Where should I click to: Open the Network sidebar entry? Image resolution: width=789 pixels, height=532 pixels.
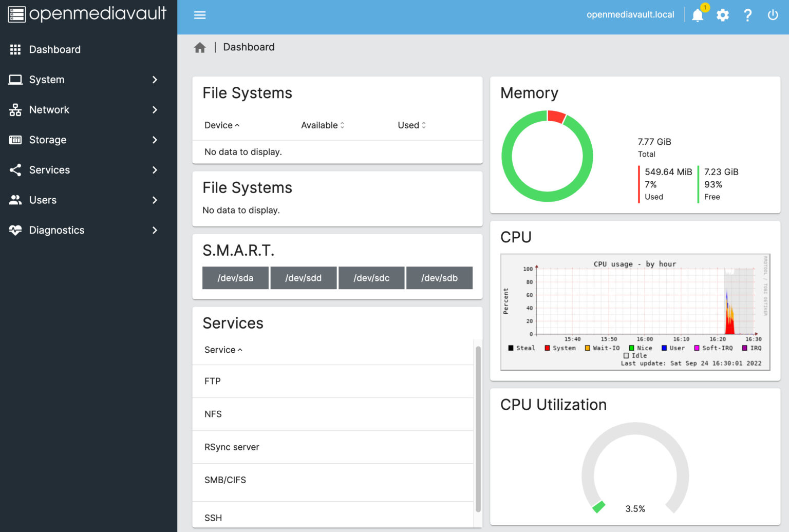49,109
